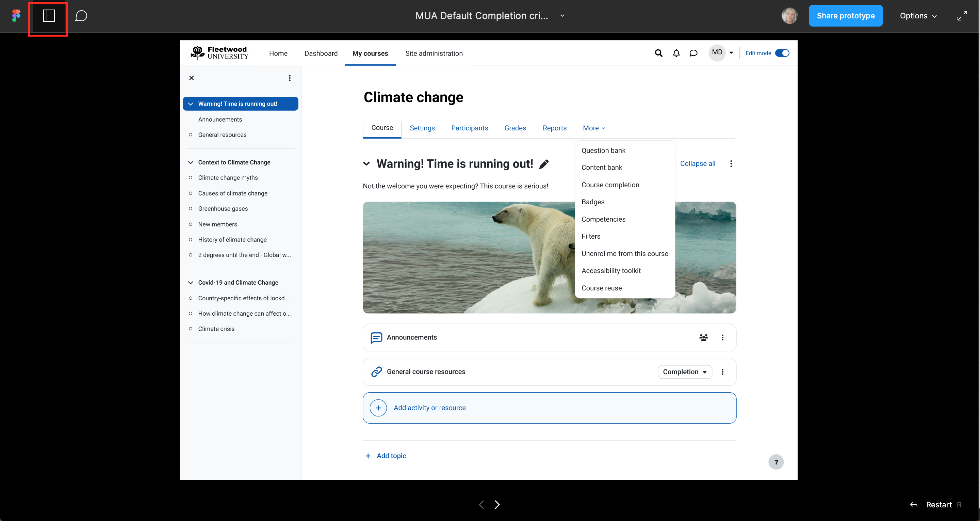
Task: Edit section title with the pencil icon
Action: [544, 164]
